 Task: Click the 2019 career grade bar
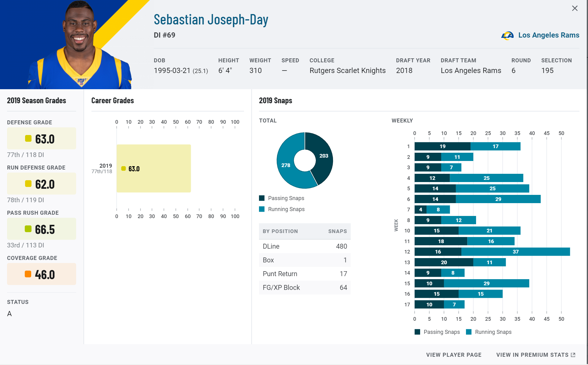[154, 168]
